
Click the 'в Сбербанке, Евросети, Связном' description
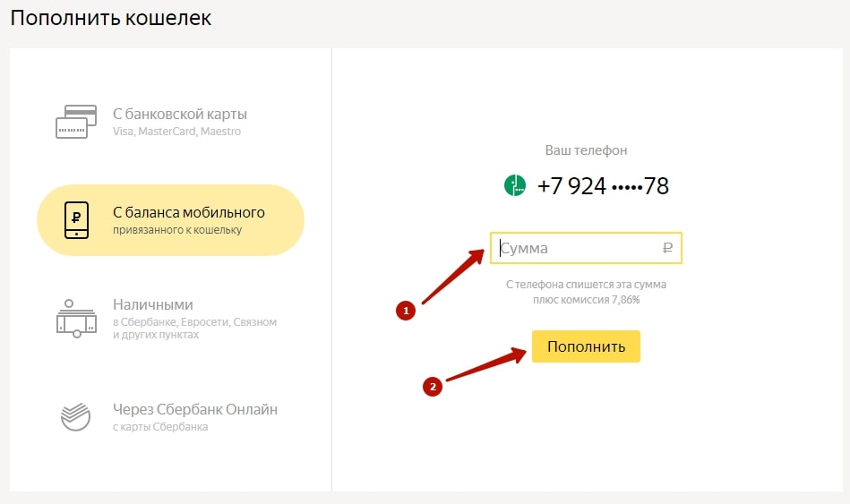coord(194,321)
